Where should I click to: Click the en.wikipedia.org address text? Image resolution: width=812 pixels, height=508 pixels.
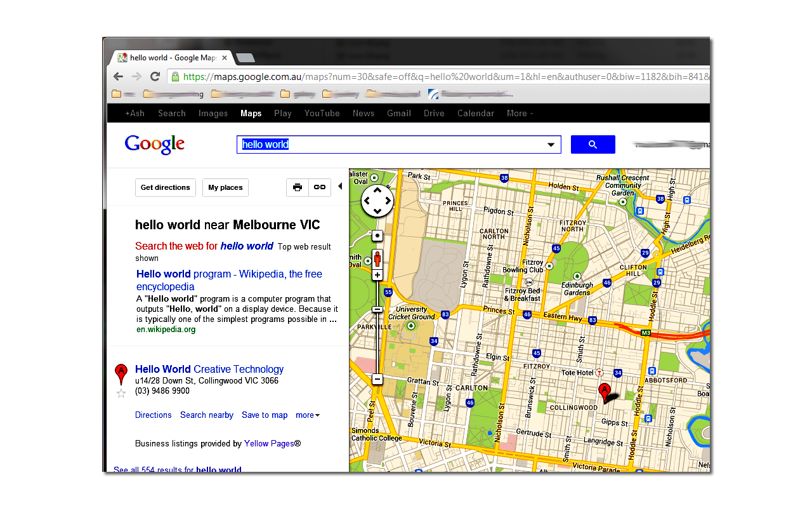click(166, 330)
